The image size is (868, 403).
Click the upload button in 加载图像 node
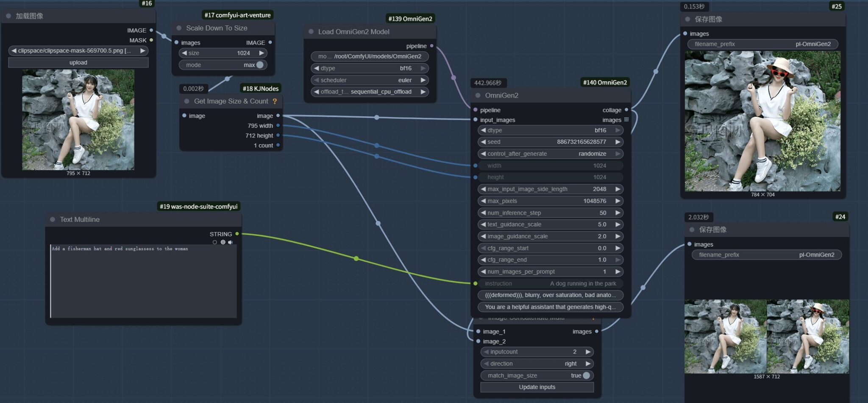coord(78,62)
